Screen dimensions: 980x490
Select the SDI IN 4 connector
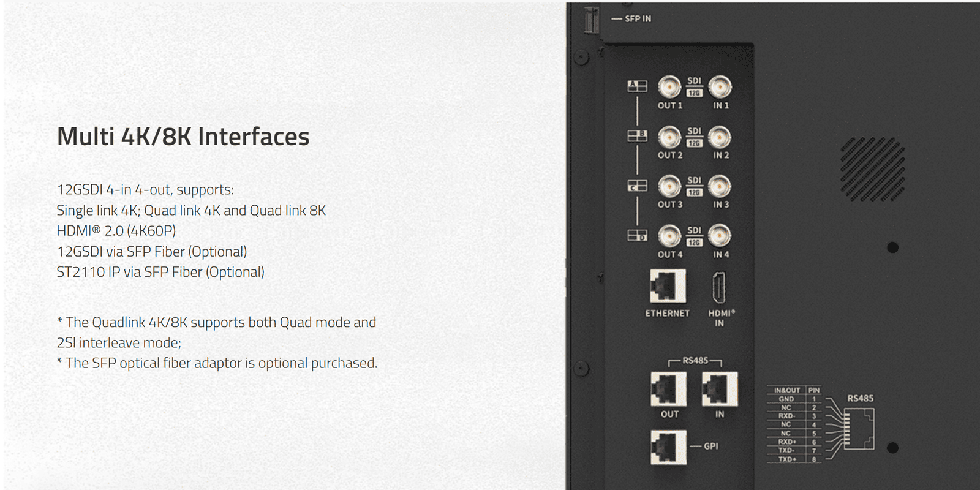tap(720, 236)
